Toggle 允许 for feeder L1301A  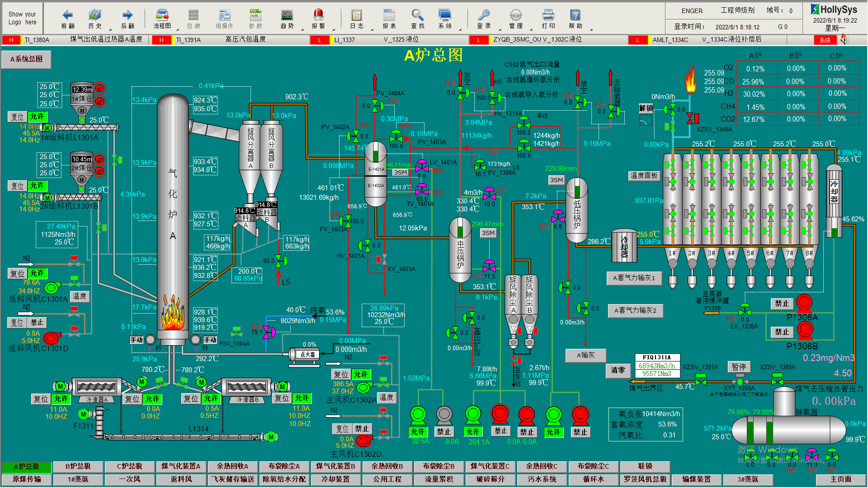37,117
